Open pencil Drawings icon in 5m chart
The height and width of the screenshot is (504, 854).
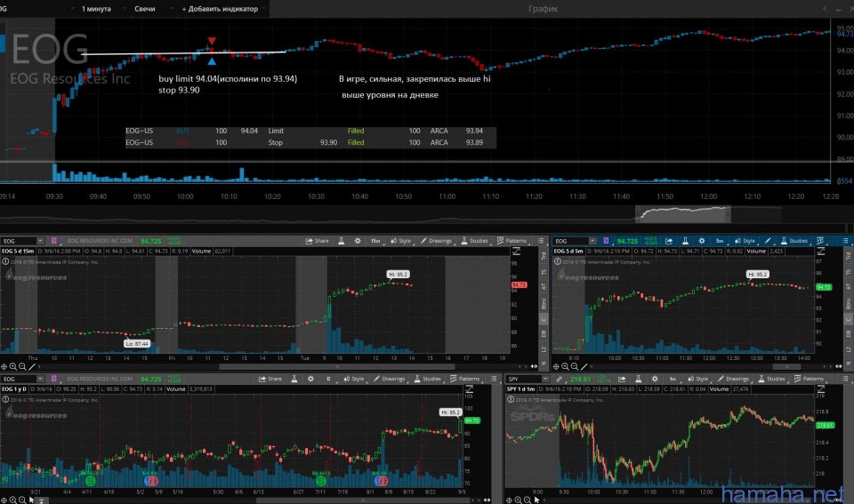(x=768, y=241)
